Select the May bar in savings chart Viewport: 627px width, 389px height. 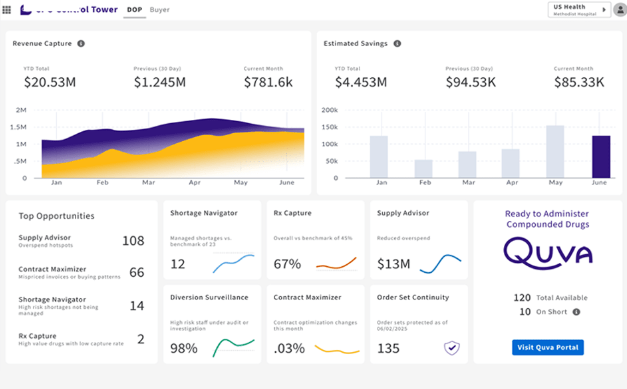555,152
